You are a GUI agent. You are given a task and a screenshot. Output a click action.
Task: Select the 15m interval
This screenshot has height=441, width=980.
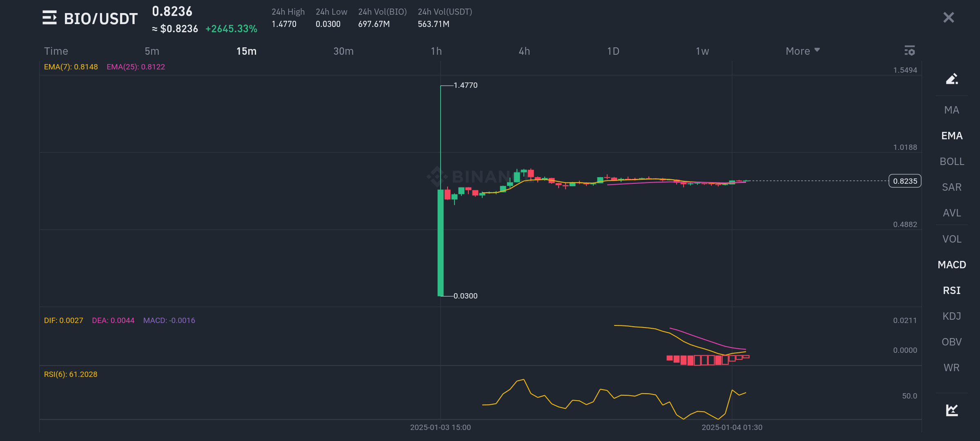[247, 51]
